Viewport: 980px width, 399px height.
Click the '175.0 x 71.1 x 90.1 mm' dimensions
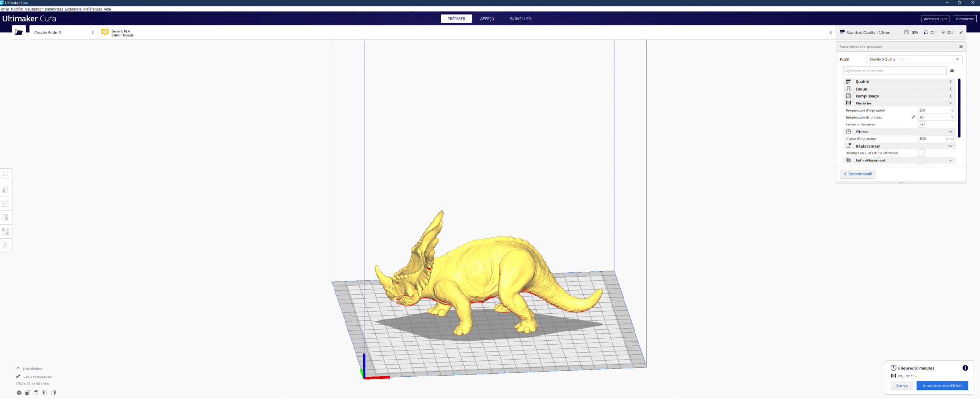coord(32,384)
